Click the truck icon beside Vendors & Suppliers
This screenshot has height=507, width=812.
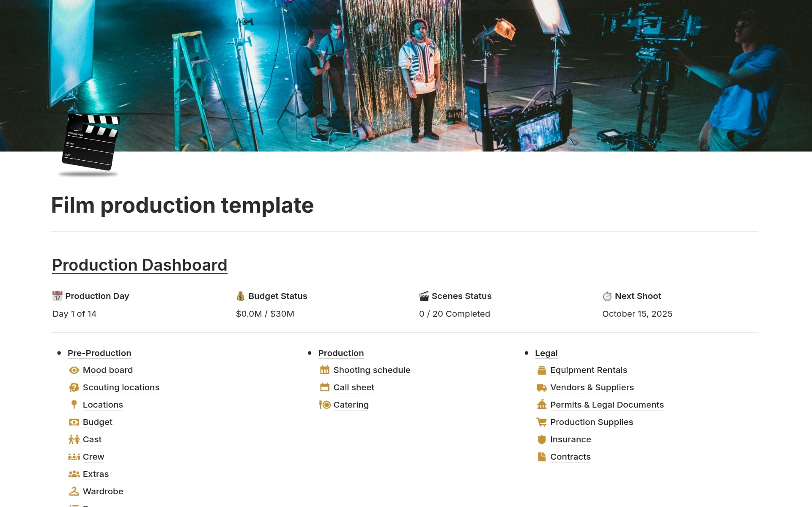[x=541, y=388]
